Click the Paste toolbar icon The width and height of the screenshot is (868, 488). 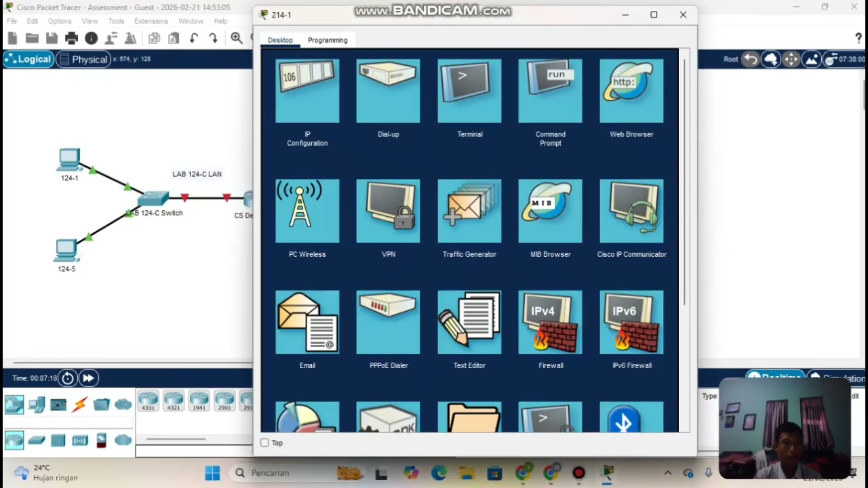[x=174, y=39]
